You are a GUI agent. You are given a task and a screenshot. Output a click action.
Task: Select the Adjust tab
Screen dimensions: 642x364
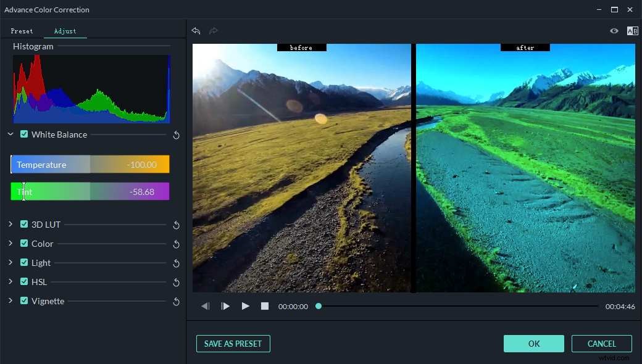pyautogui.click(x=65, y=31)
